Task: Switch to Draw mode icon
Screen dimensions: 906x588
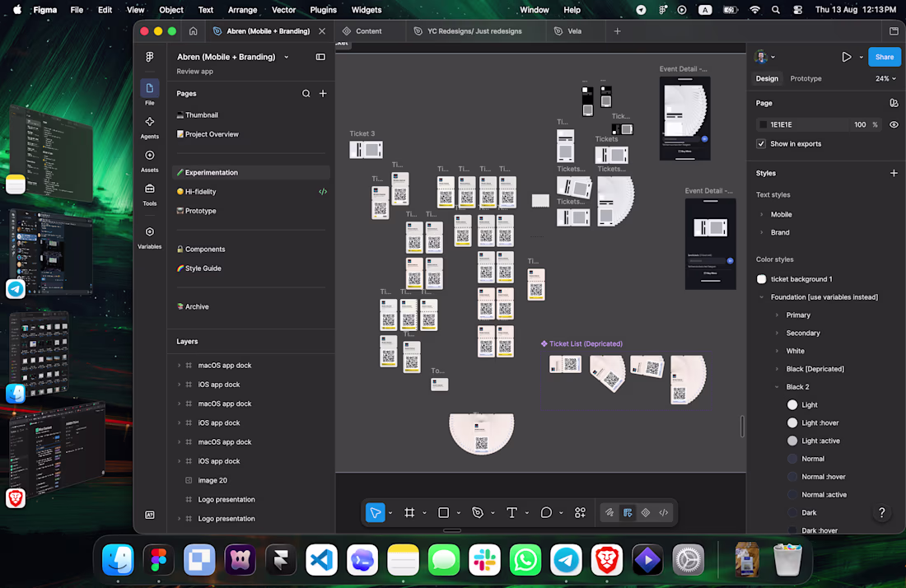Action: pyautogui.click(x=609, y=512)
